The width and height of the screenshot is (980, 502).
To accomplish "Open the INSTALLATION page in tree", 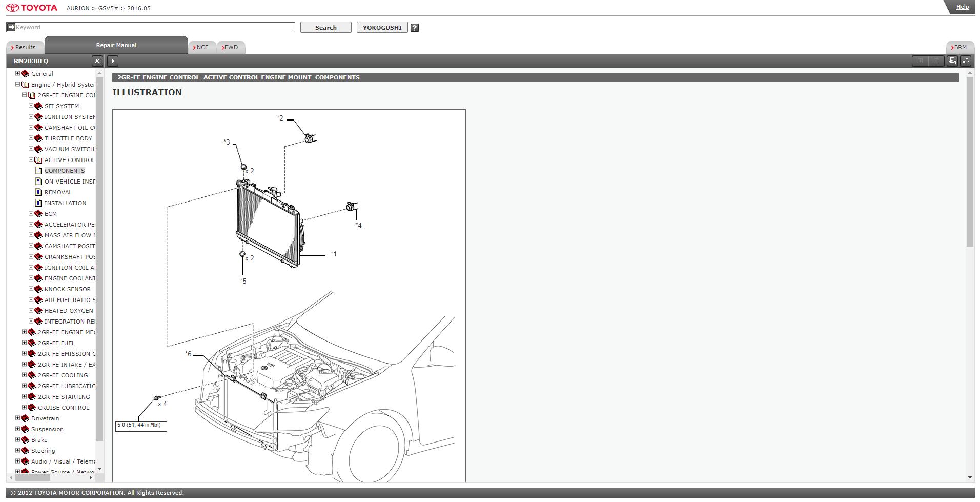I will click(65, 203).
